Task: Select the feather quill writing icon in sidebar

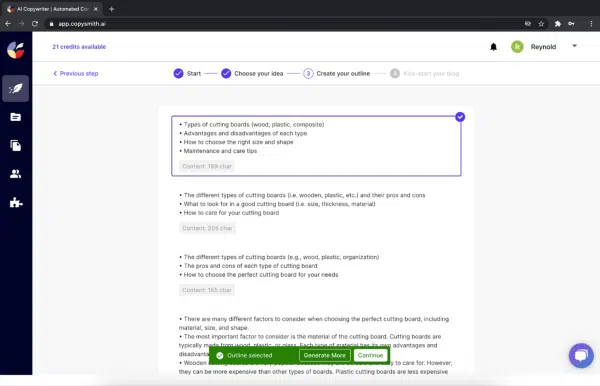Action: click(16, 88)
